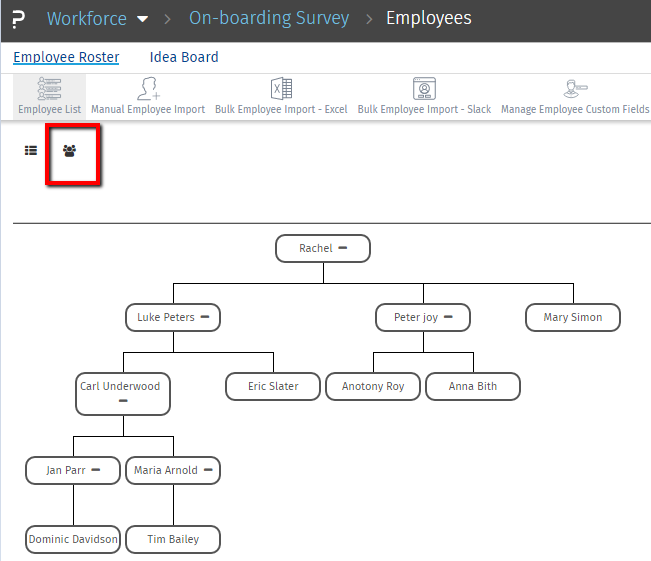The image size is (651, 561).
Task: Open Employee List toolbar icon
Action: tap(50, 97)
